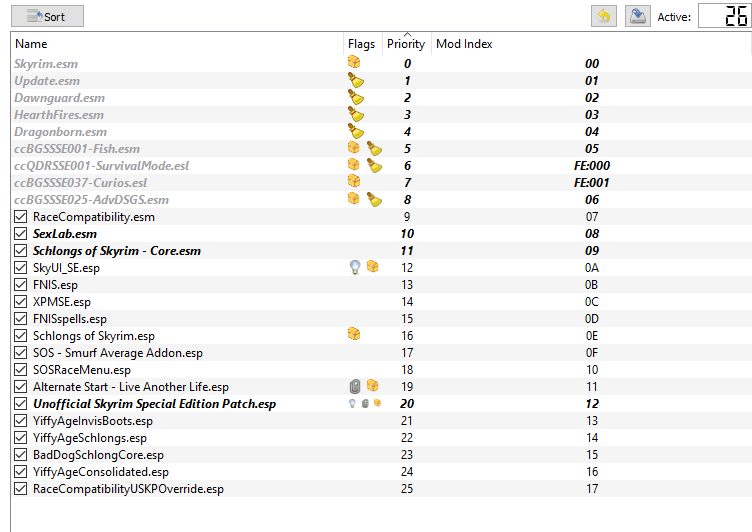Viewport: 752px width, 532px height.
Task: Click the archive box icon for SkyUI_SE.esp
Action: pyautogui.click(x=373, y=266)
